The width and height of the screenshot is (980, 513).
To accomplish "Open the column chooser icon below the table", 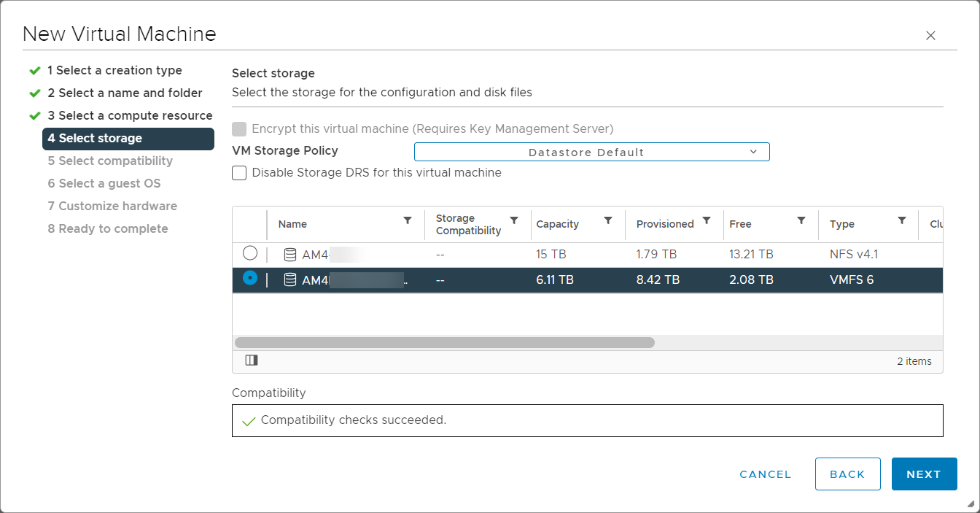I will click(x=252, y=360).
